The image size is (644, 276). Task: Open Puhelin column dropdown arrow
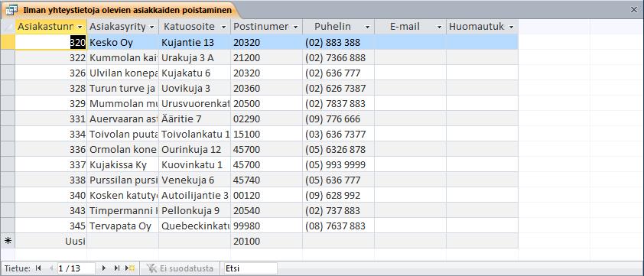368,27
